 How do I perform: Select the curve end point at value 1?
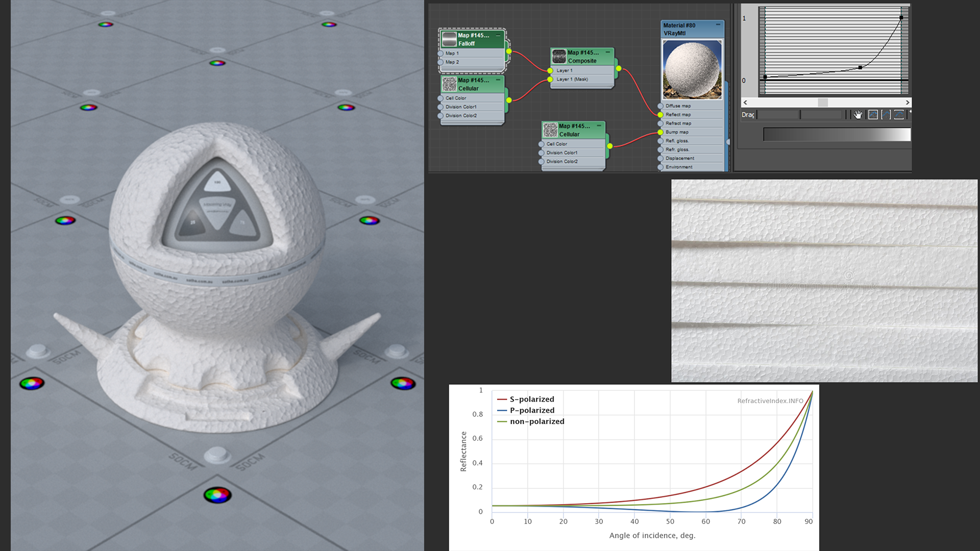pyautogui.click(x=901, y=18)
